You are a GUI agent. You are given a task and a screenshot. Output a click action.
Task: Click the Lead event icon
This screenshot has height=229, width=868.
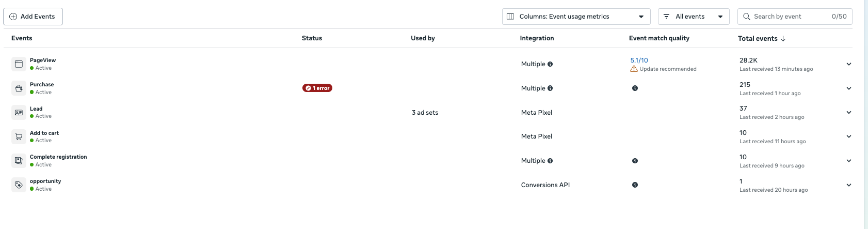tap(19, 112)
